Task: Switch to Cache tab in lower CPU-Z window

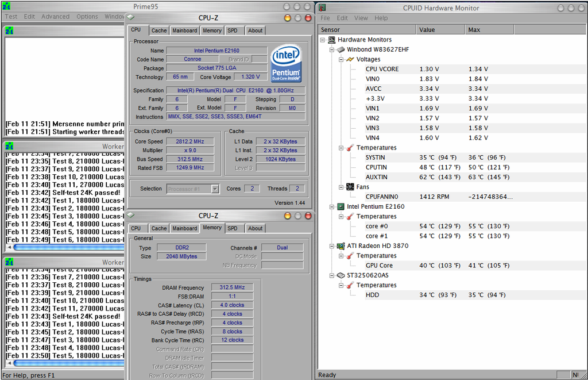Action: pyautogui.click(x=159, y=229)
